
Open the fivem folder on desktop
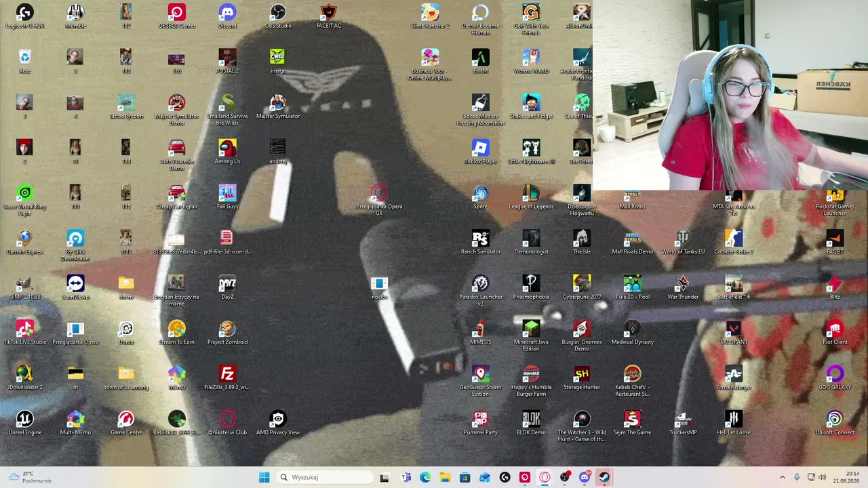pos(126,288)
